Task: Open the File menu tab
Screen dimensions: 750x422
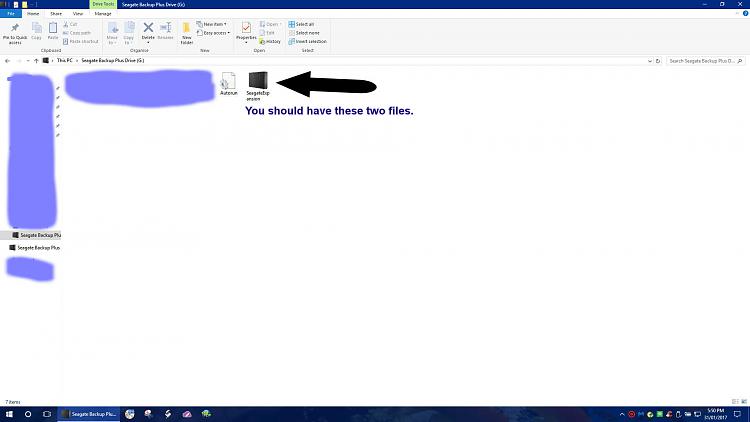Action: pos(11,13)
